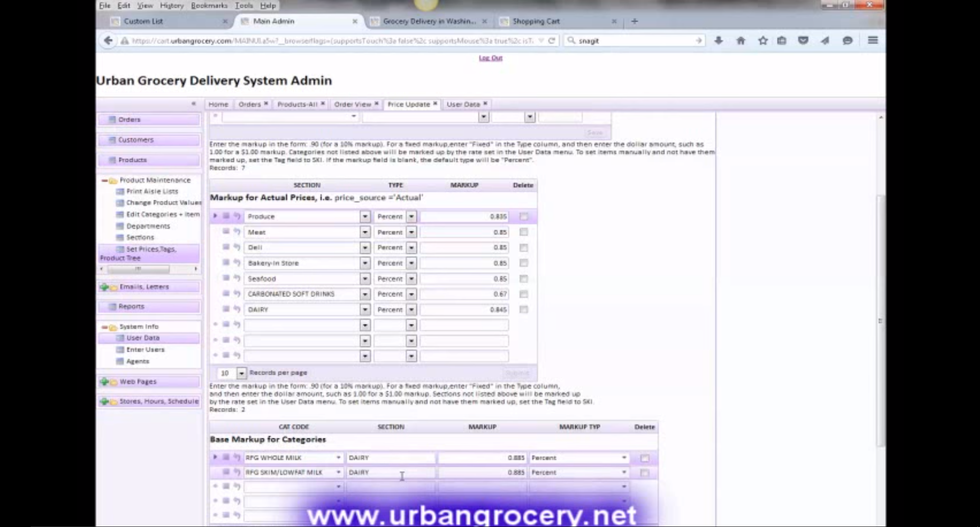Screen dimensions: 980x527
Task: Go to the browser home page icon
Action: click(x=740, y=40)
